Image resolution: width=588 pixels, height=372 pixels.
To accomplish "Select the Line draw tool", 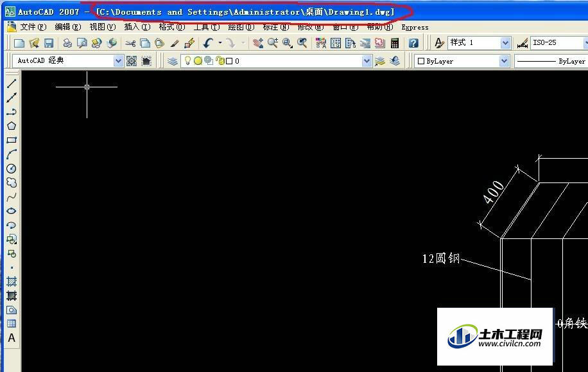I will (12, 84).
